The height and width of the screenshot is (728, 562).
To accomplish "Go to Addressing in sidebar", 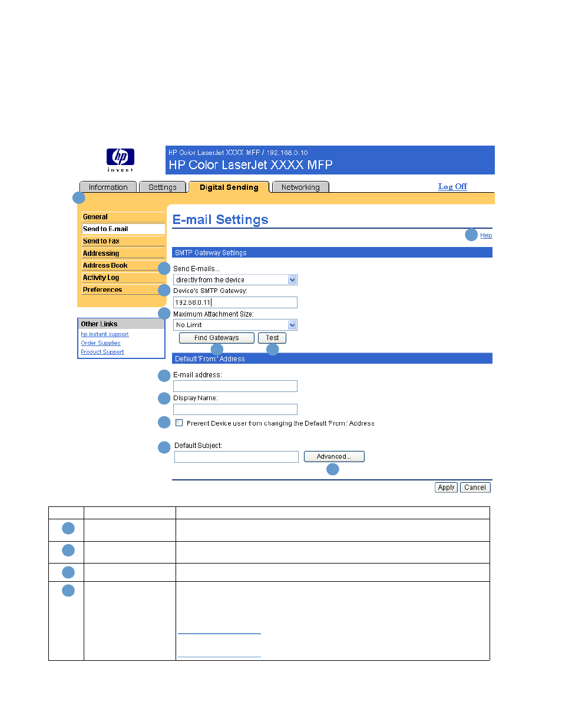I will tap(123, 253).
